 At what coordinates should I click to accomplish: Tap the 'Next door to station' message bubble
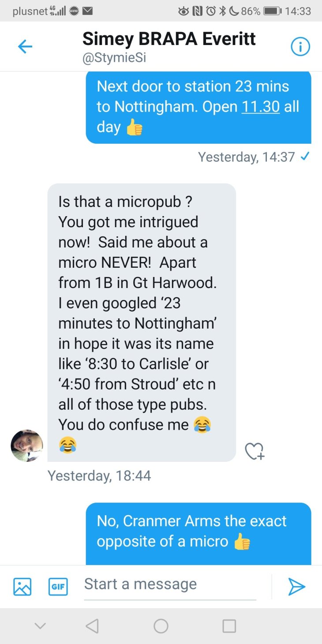(x=198, y=107)
